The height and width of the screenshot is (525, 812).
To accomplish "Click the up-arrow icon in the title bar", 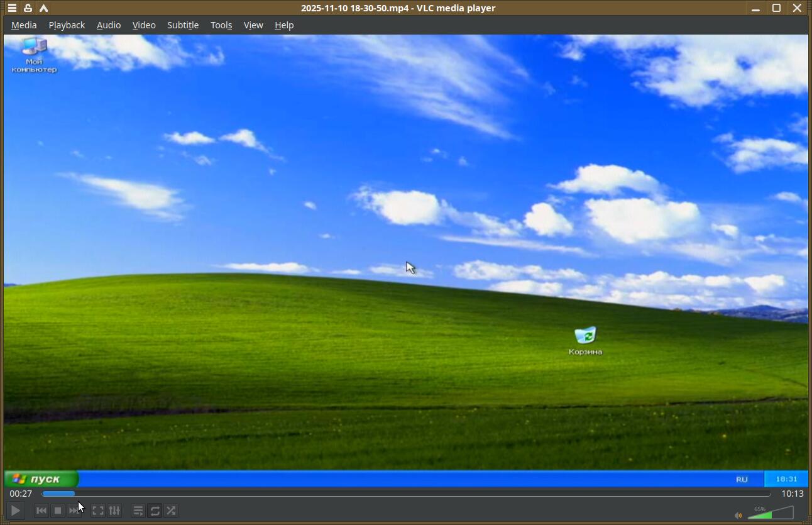I will [x=43, y=8].
